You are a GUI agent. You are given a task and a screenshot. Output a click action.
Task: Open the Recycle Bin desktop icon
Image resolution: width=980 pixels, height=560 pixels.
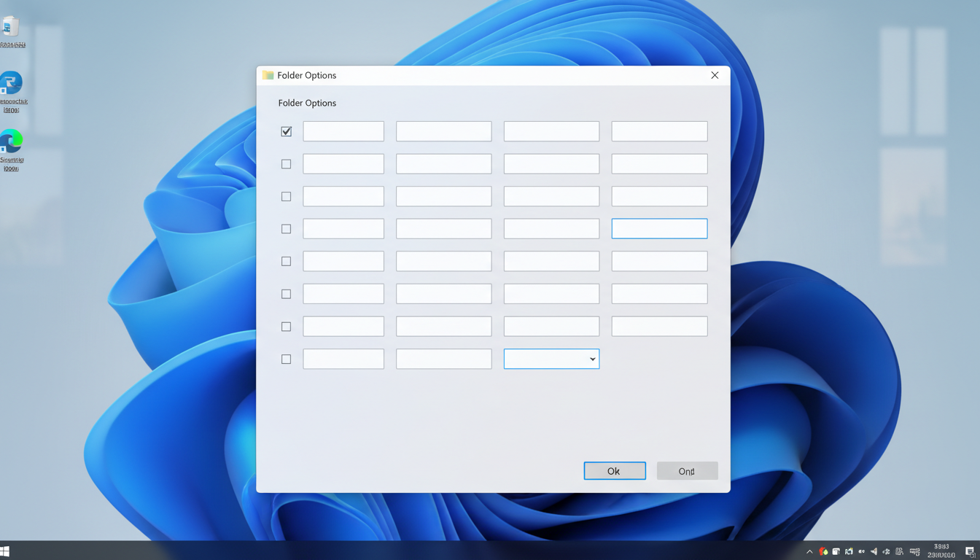pos(11,28)
